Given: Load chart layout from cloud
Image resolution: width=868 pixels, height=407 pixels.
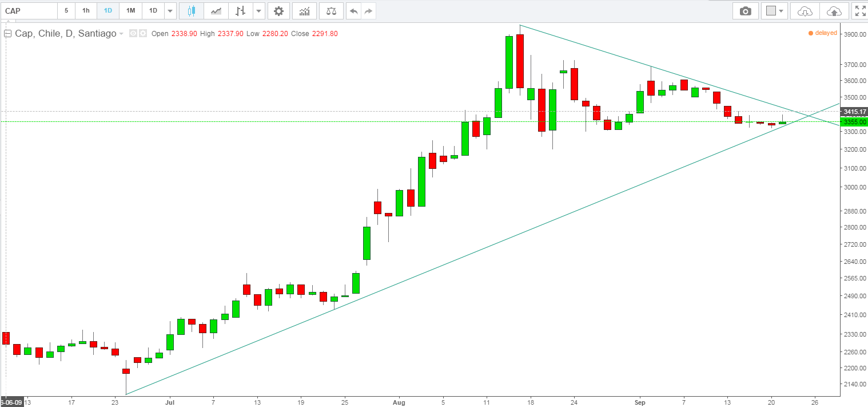Looking at the screenshot, I should pos(805,11).
